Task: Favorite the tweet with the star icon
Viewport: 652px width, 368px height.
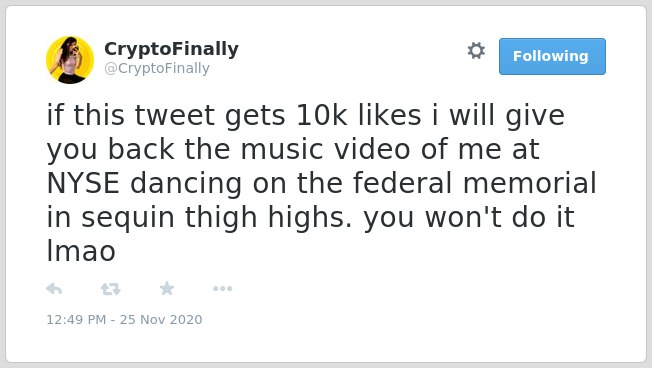Action: tap(167, 288)
